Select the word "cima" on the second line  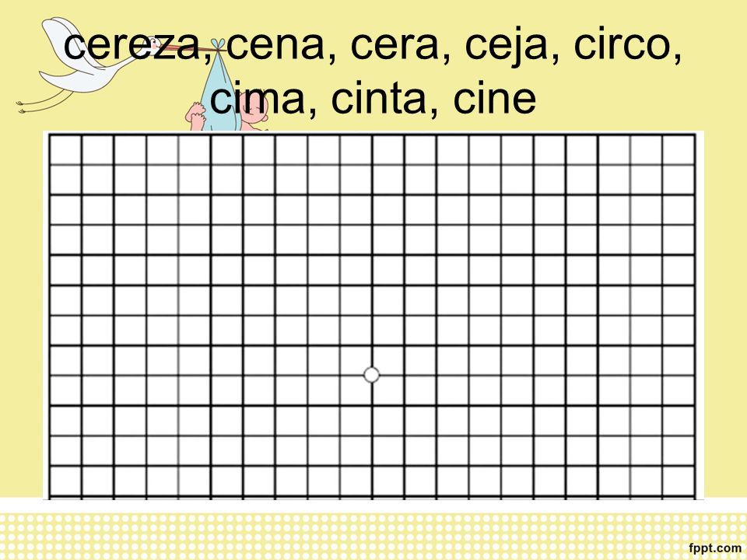(x=257, y=97)
